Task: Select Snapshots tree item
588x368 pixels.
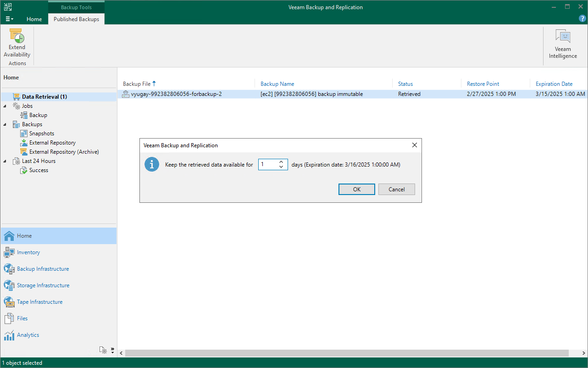Action: 42,134
